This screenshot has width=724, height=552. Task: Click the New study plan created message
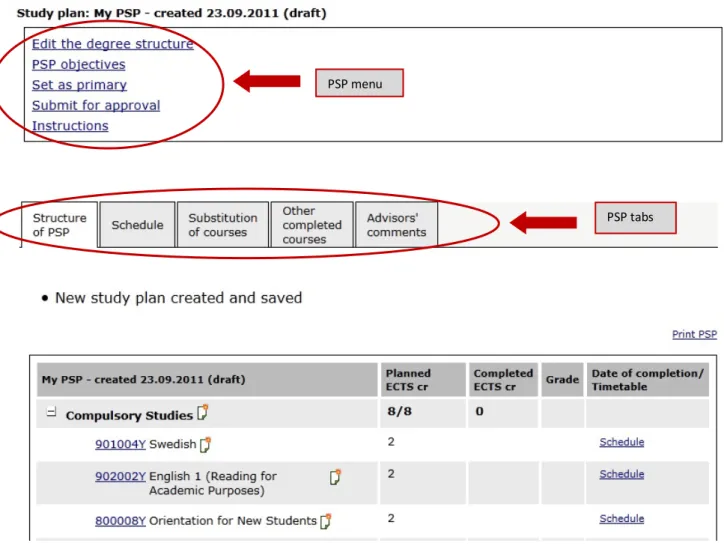pyautogui.click(x=178, y=298)
